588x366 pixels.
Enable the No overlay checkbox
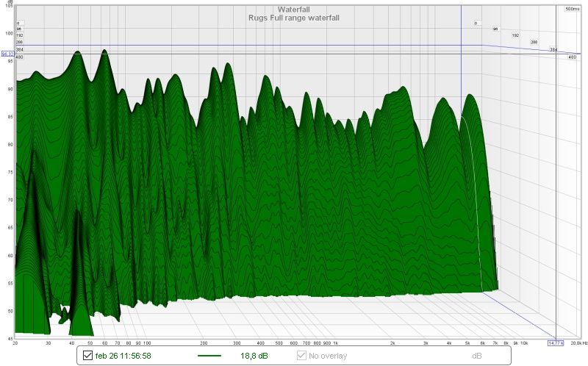tap(301, 356)
